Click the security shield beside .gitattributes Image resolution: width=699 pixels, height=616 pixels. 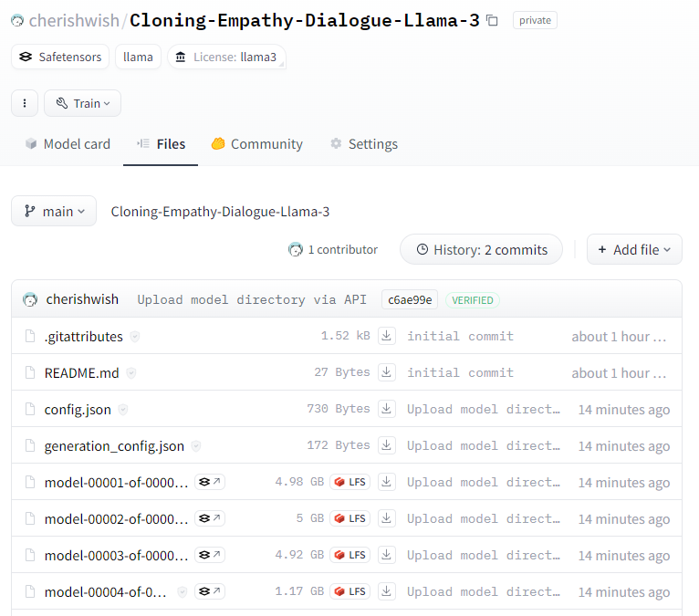[x=135, y=337]
